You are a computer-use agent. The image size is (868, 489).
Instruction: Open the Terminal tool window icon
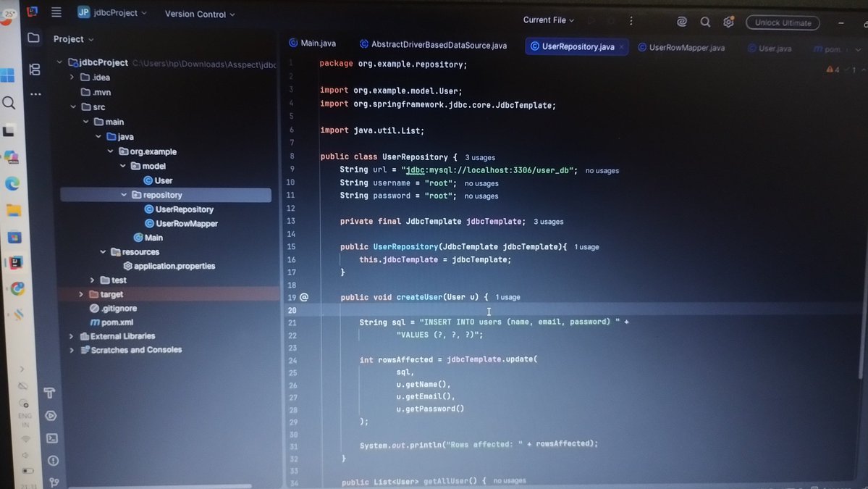tap(52, 438)
